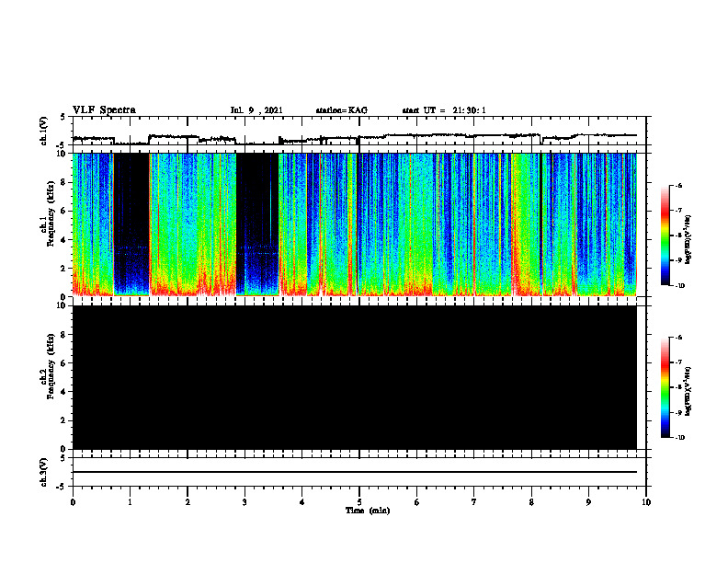The height and width of the screenshot is (563, 728).
Task: Click the ch.2 colorbar log(PSD) label
Action: 688,392
